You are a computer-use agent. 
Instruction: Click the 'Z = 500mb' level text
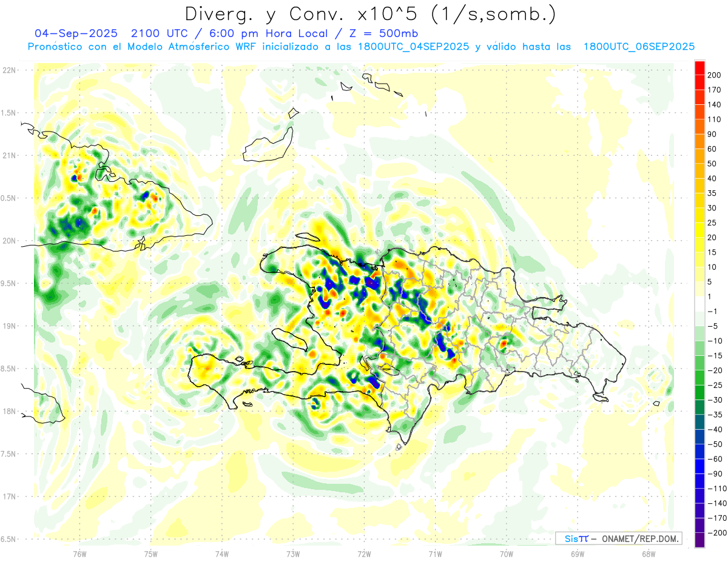[383, 33]
